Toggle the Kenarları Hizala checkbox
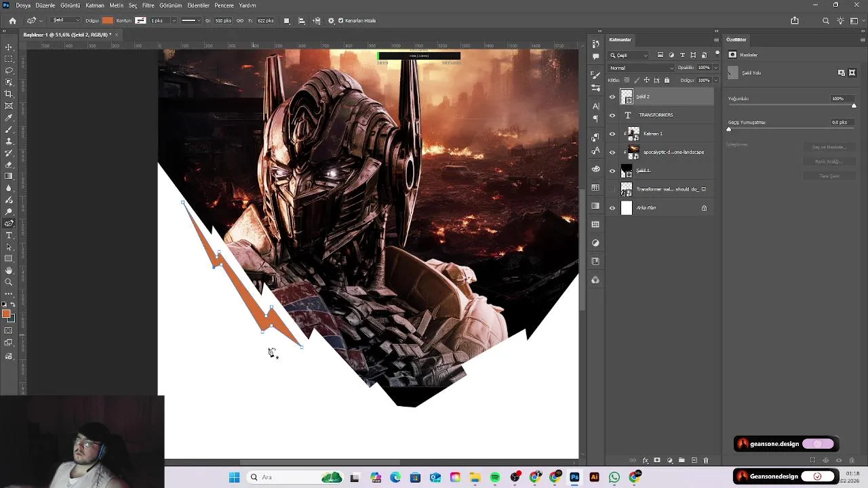Screen dimensions: 868x488 point(341,21)
